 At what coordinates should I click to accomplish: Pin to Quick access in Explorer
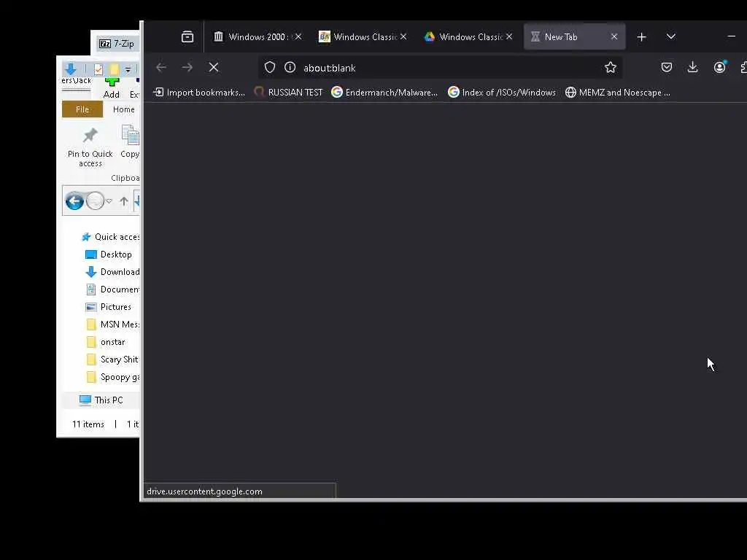coord(90,147)
